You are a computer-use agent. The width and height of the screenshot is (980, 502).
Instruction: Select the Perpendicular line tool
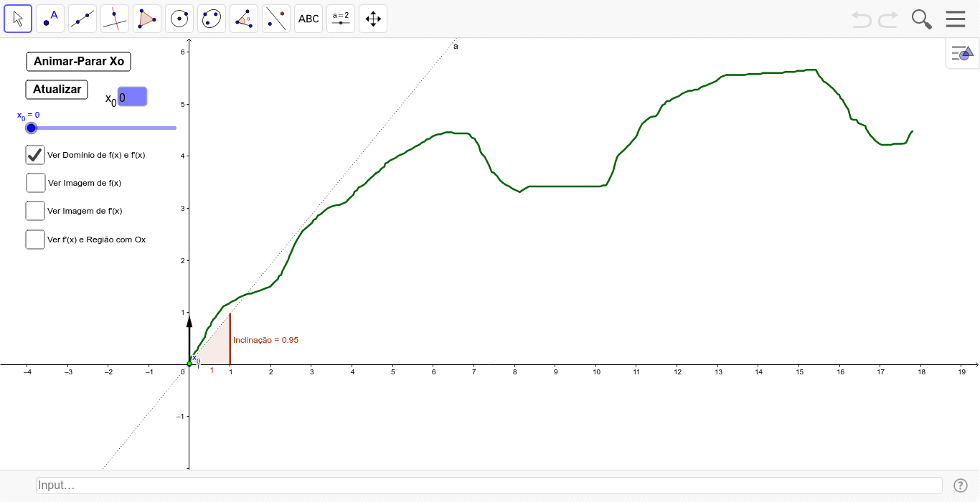115,19
